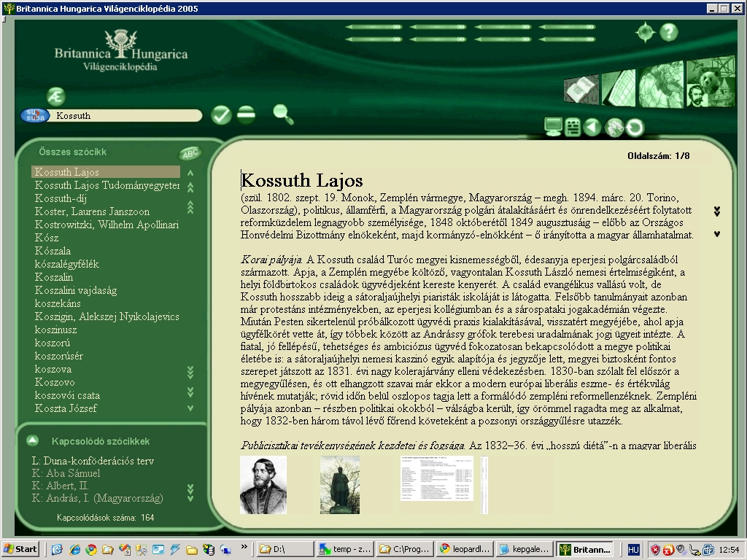Open the Kossuth-díj entry

point(61,198)
